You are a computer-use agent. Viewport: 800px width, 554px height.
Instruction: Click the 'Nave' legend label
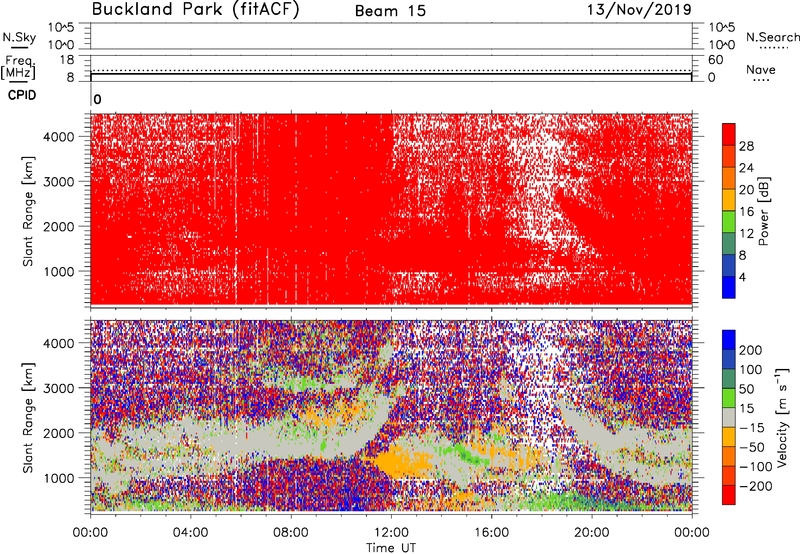761,69
